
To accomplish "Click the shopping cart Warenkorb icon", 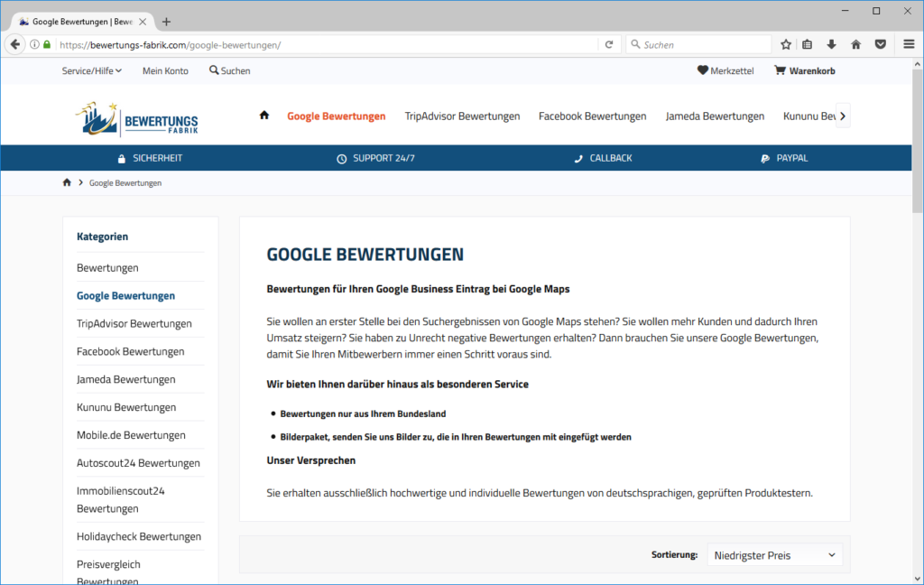I will coord(780,70).
